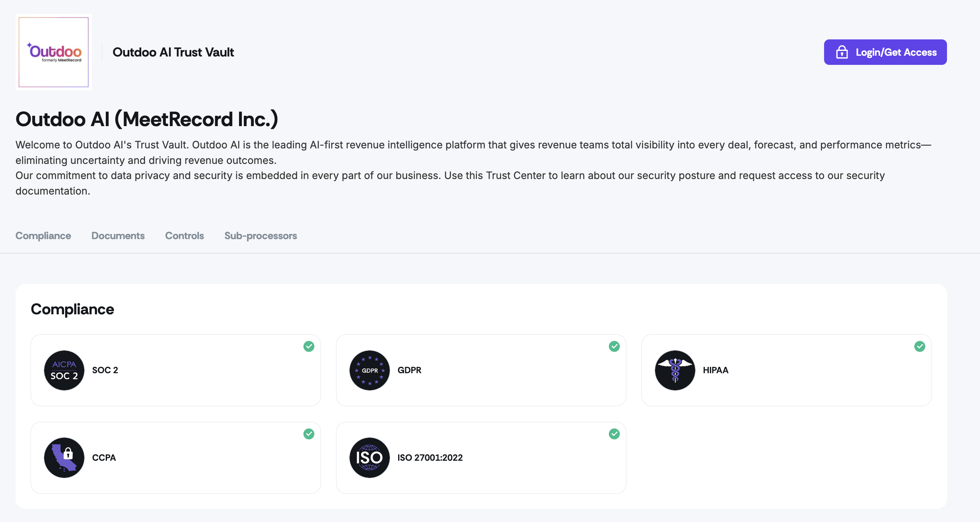Open the Documents tab
980x522 pixels.
tap(118, 236)
